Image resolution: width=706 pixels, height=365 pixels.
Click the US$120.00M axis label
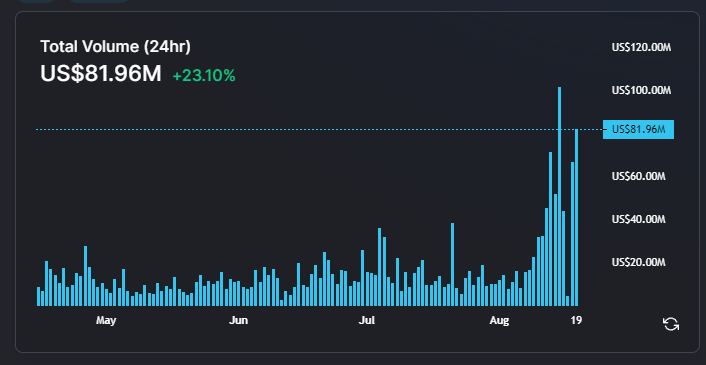(x=641, y=47)
